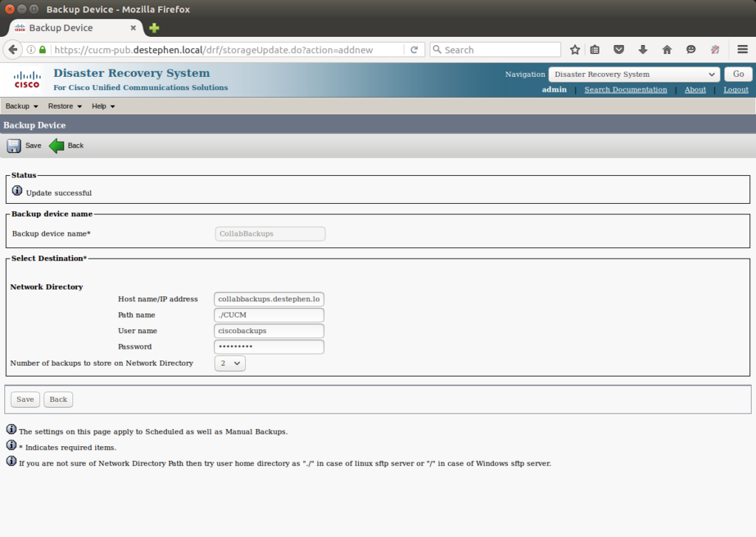Viewport: 756px width, 537px height.
Task: Click the Host name/IP address field
Action: [x=269, y=299]
